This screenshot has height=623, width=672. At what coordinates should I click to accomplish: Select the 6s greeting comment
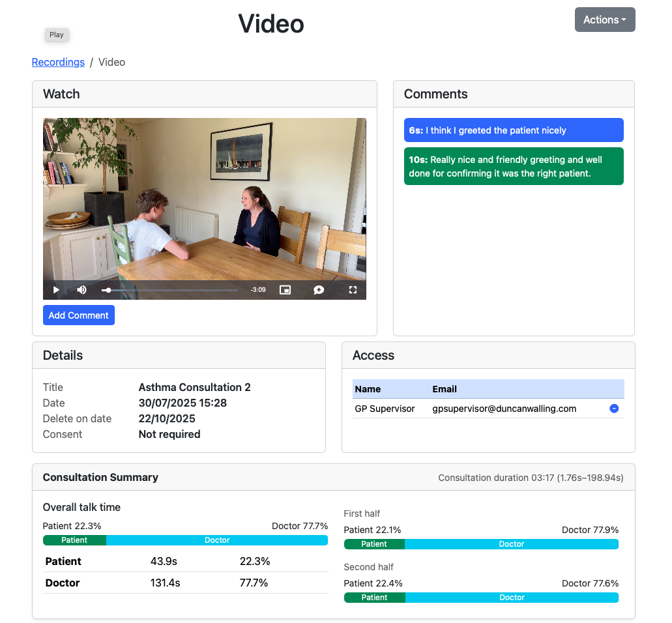(514, 130)
